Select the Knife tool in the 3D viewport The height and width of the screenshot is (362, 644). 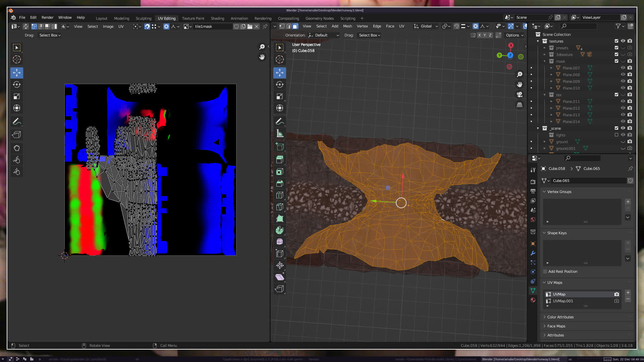tap(280, 207)
